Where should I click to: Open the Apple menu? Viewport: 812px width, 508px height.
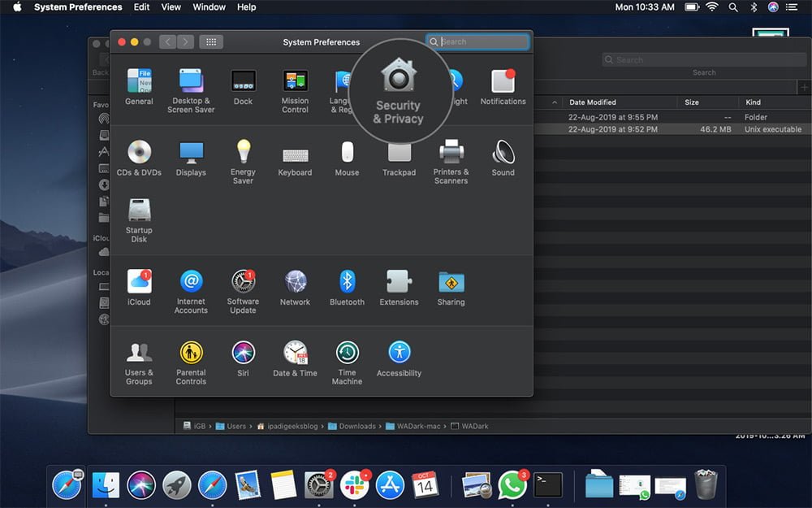17,7
